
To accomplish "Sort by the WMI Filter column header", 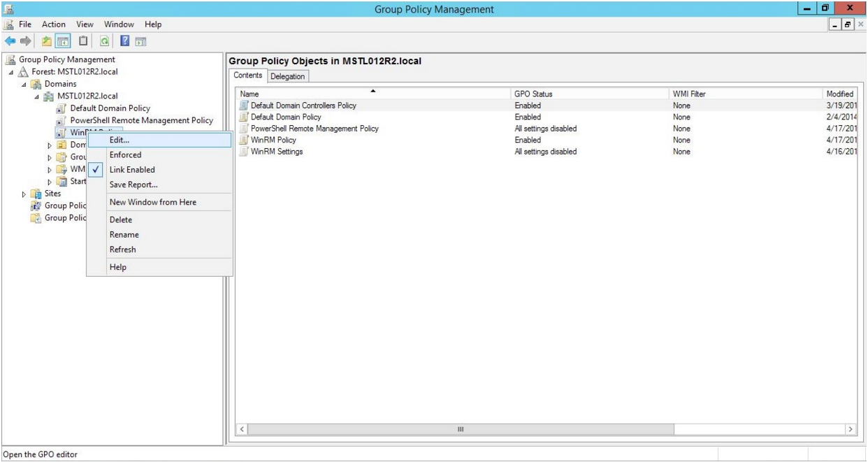I will click(x=746, y=94).
